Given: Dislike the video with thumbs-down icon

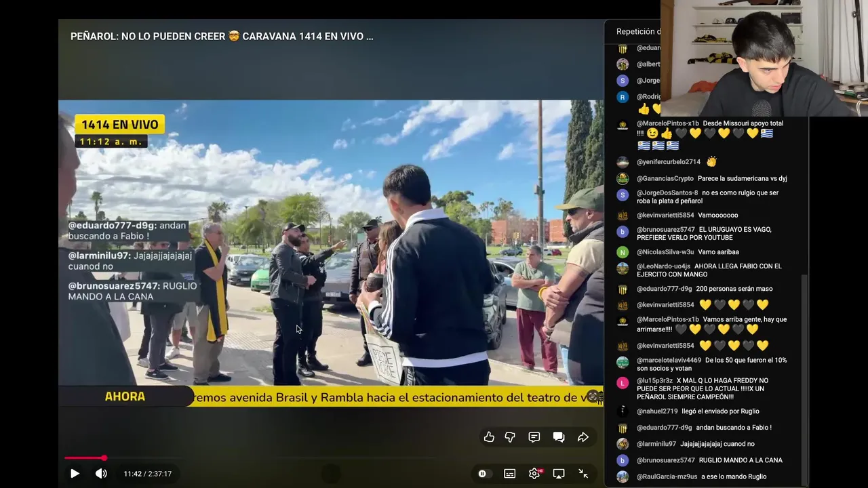Looking at the screenshot, I should click(x=510, y=437).
